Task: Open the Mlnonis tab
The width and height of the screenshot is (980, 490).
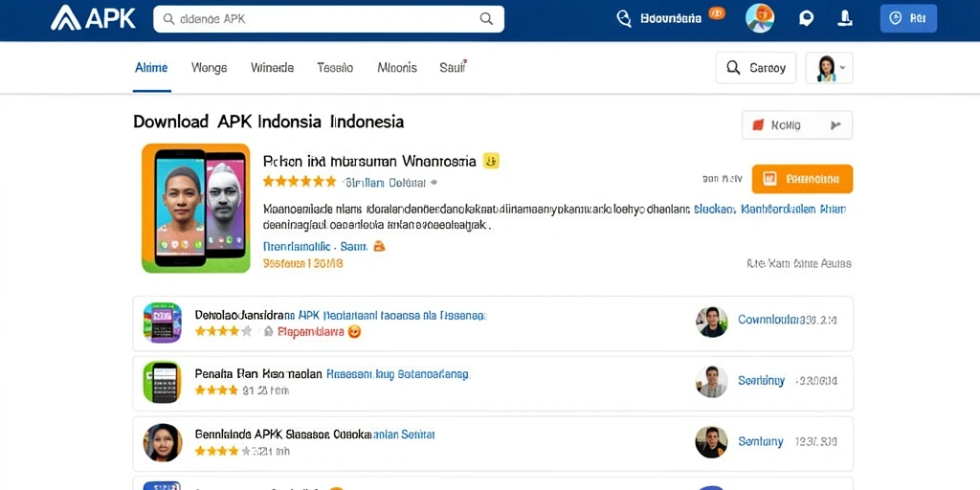Action: 397,68
